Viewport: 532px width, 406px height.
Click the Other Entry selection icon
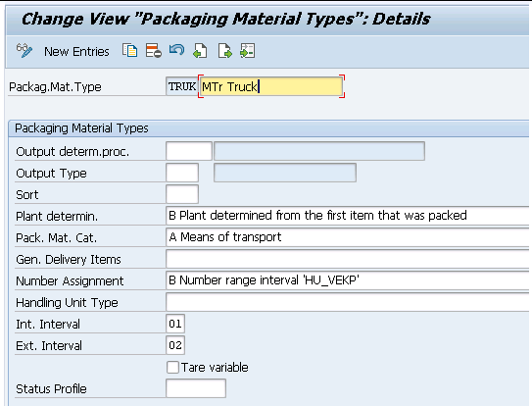(x=247, y=51)
